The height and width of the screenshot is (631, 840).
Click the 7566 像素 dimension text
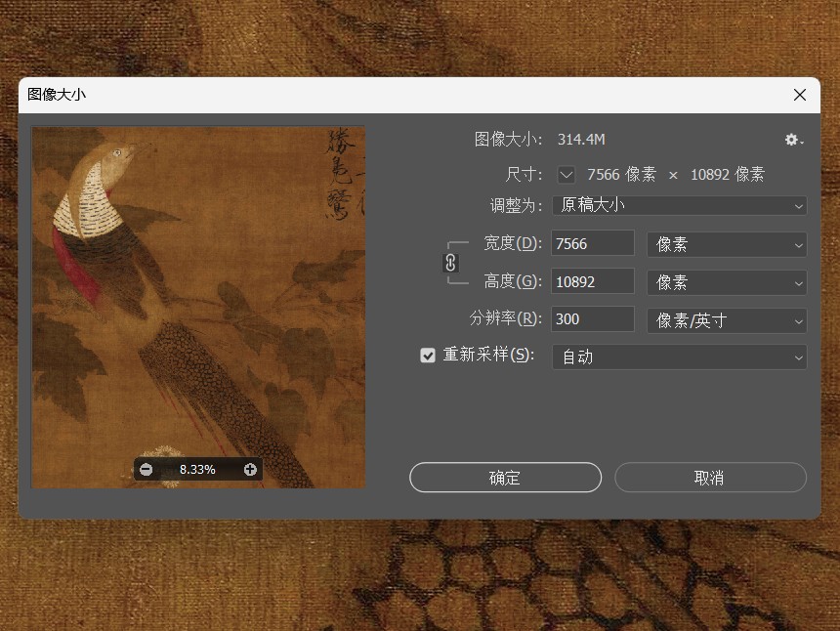621,175
